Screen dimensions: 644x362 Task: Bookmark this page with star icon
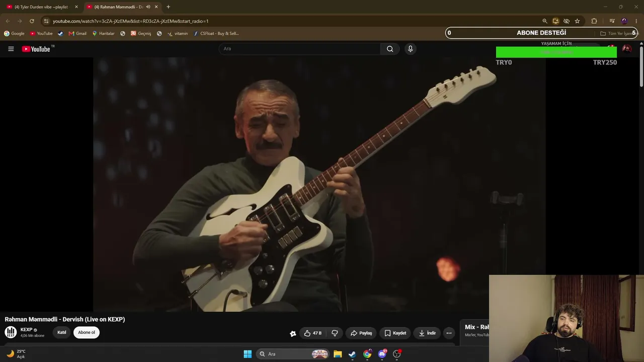click(577, 21)
